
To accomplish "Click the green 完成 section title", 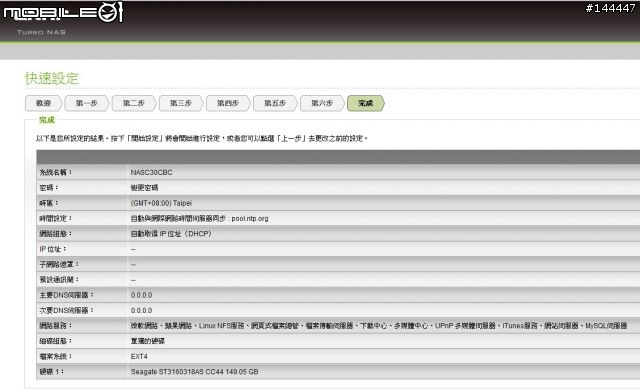I will [x=47, y=120].
